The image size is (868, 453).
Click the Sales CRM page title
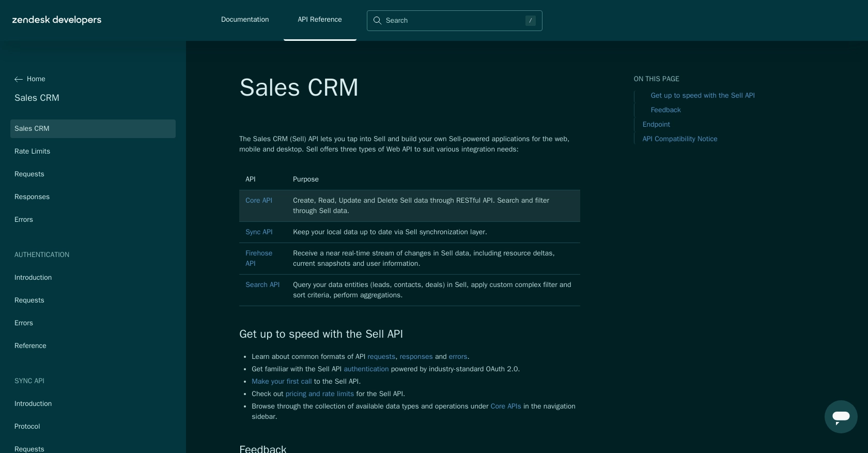pos(299,87)
